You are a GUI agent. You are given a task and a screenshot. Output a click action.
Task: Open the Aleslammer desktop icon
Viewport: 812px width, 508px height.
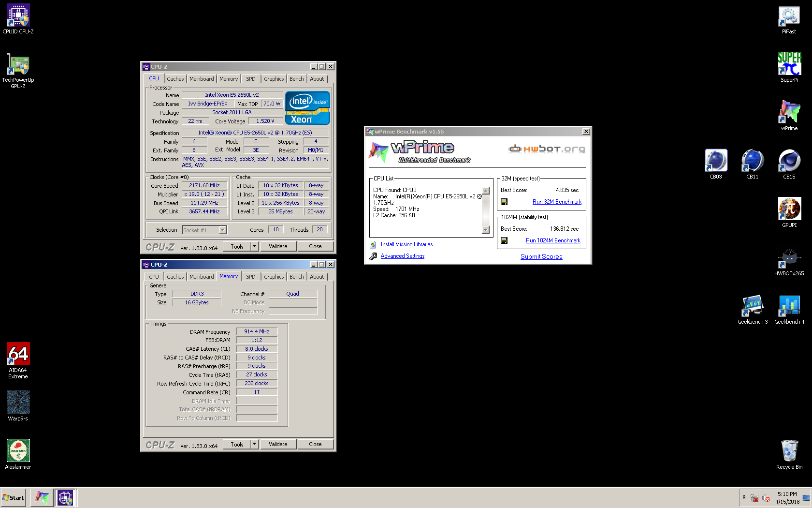(18, 455)
